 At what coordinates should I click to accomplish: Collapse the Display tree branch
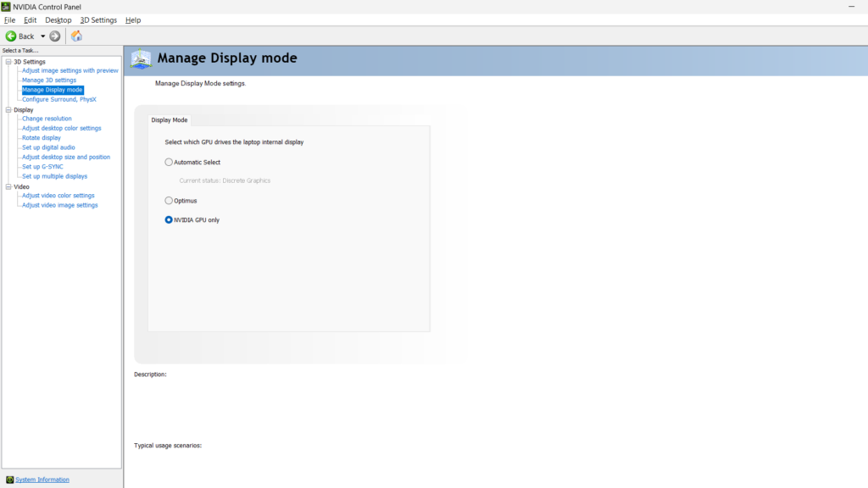(7, 109)
